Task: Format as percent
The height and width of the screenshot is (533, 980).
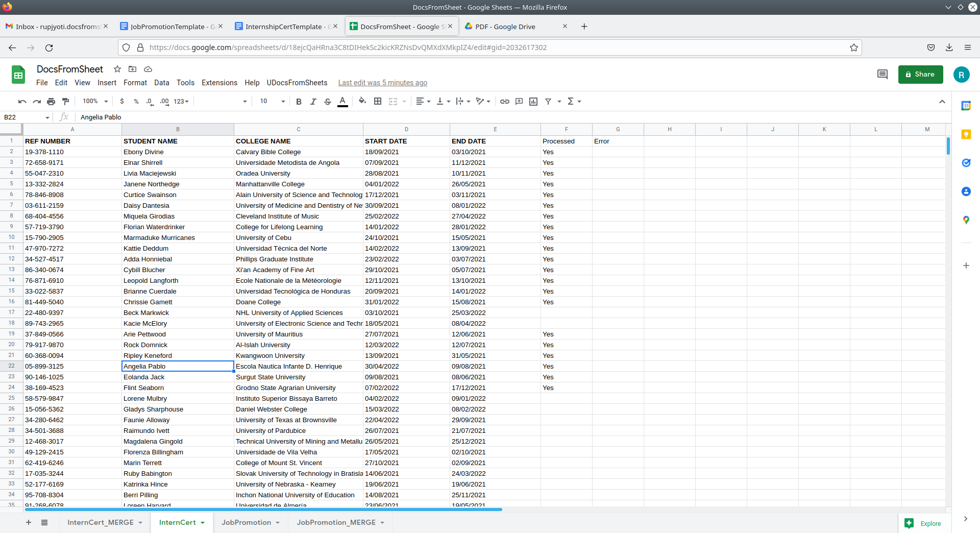Action: coord(136,102)
